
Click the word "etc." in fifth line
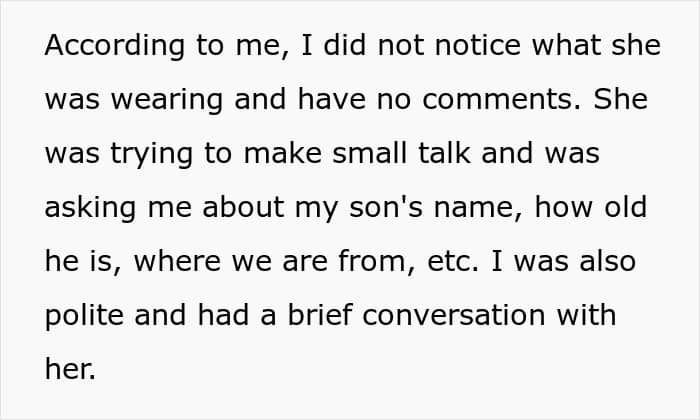coord(453,262)
